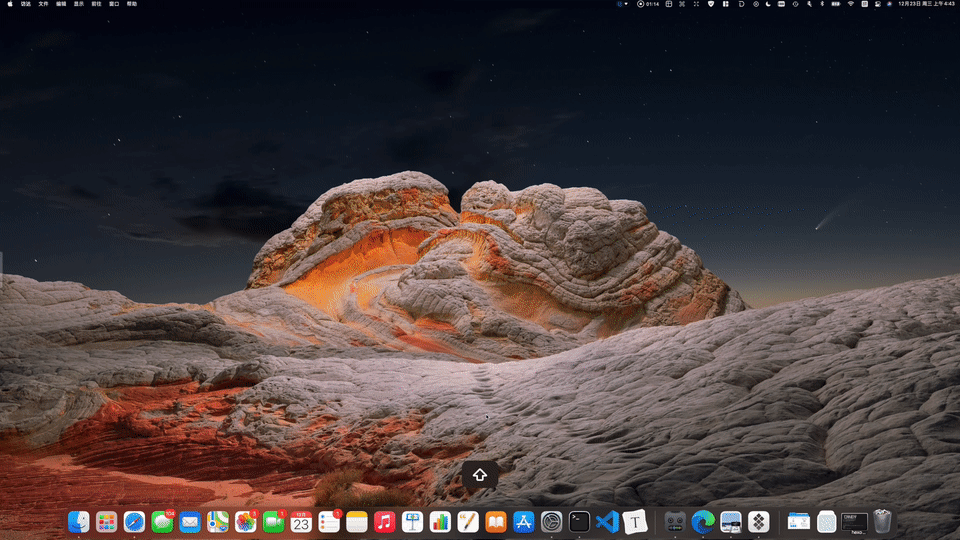
Task: Launch Music app from dock
Action: pos(385,521)
